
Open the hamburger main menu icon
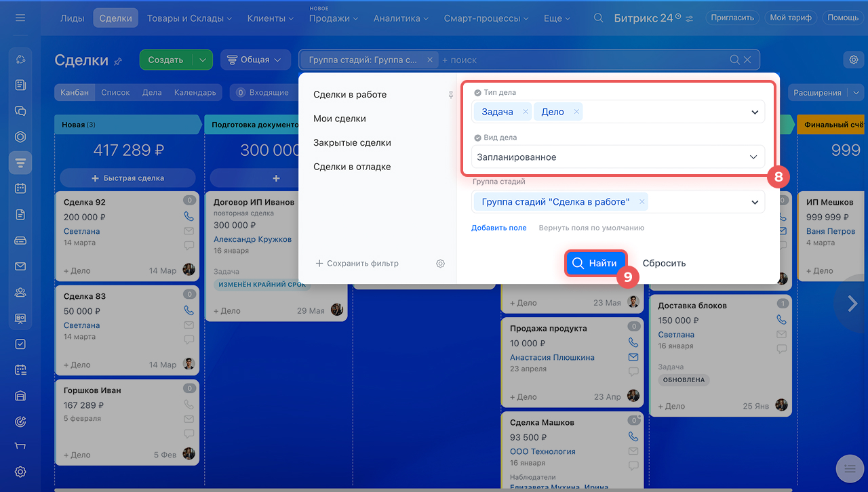20,18
